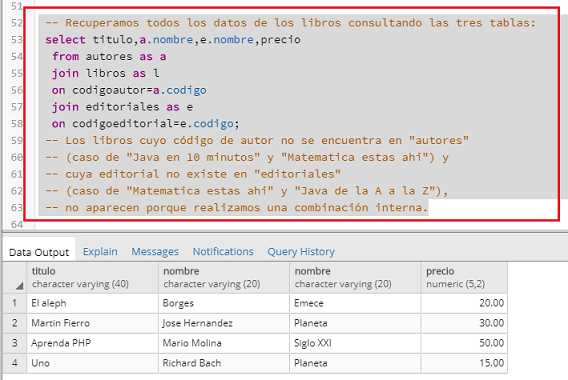Select result row number 2

coord(15,323)
